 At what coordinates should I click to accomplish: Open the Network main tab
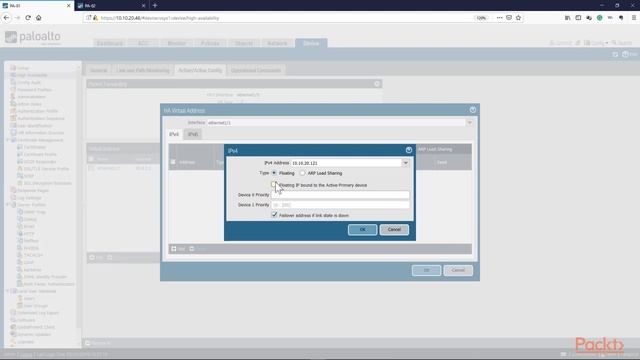(277, 43)
